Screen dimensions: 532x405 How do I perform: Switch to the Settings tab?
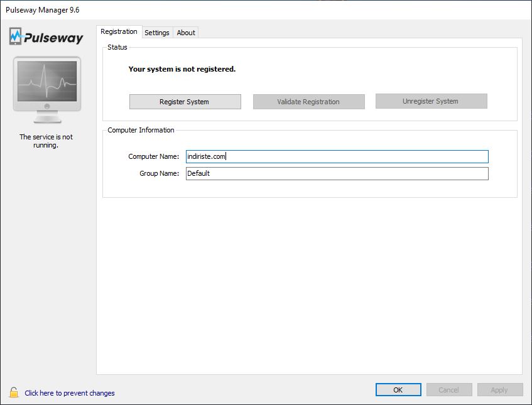(x=157, y=33)
